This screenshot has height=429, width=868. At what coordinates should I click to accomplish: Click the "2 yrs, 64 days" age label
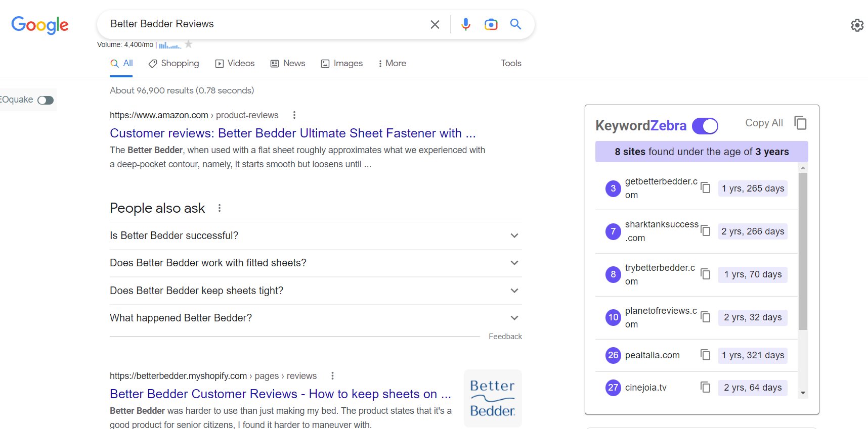pos(753,388)
